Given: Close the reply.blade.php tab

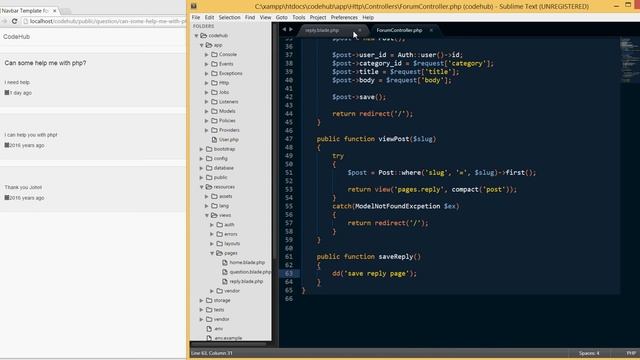Looking at the screenshot, I should point(360,30).
